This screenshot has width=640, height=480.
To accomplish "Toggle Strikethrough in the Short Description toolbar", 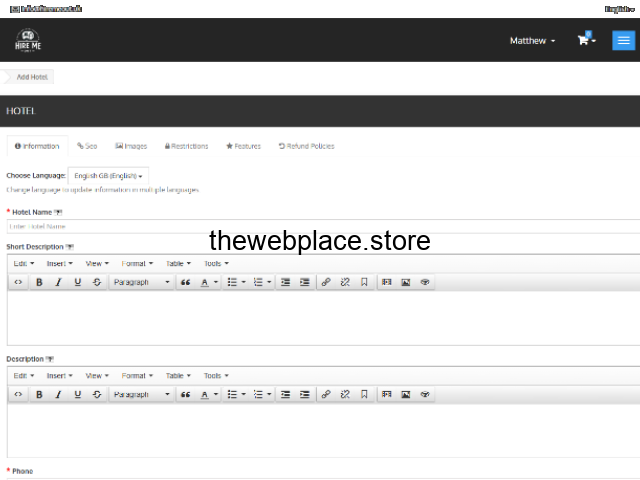I will (96, 282).
